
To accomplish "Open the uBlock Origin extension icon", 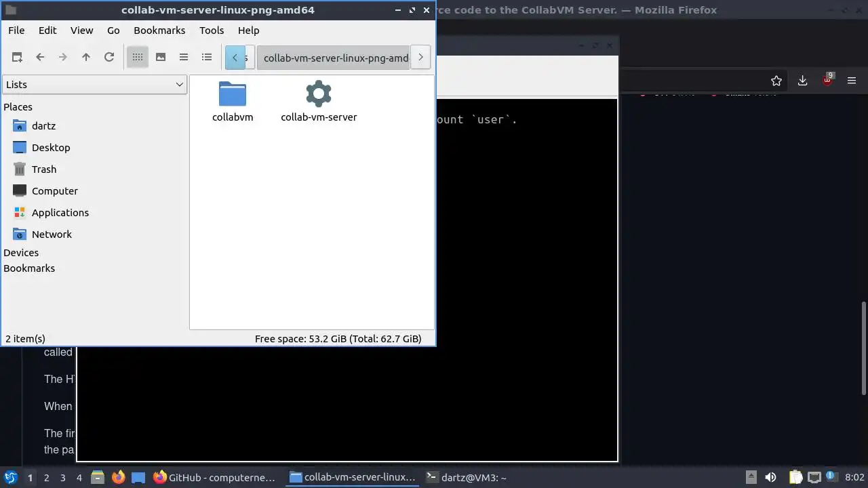I will pyautogui.click(x=827, y=80).
